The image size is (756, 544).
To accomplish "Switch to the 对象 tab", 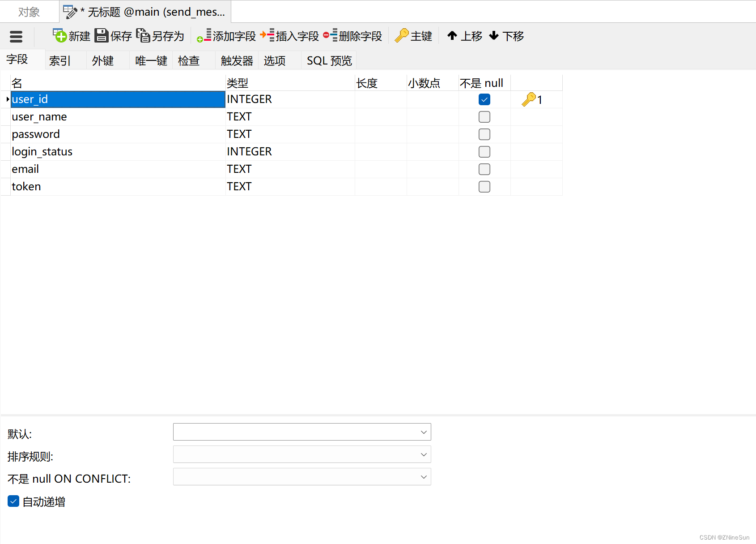I will coord(29,12).
